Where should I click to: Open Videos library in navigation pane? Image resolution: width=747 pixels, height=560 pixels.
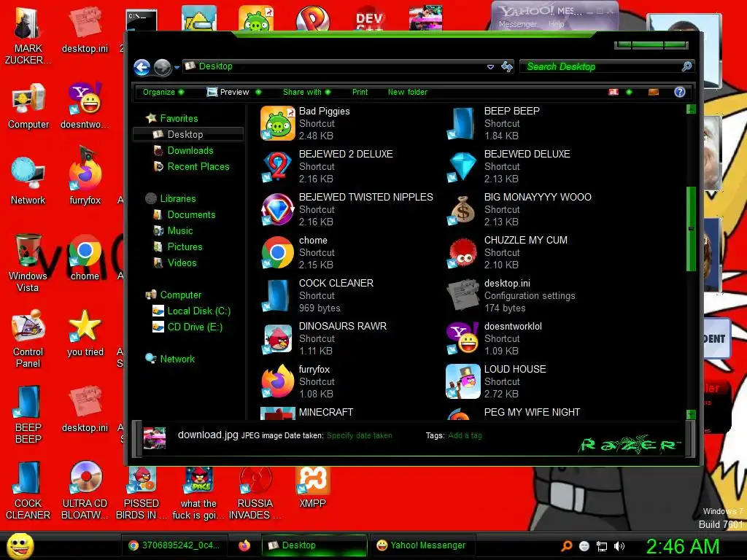click(x=182, y=262)
